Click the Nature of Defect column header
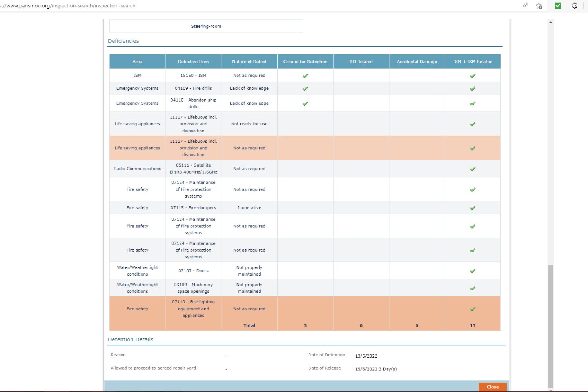 click(249, 62)
